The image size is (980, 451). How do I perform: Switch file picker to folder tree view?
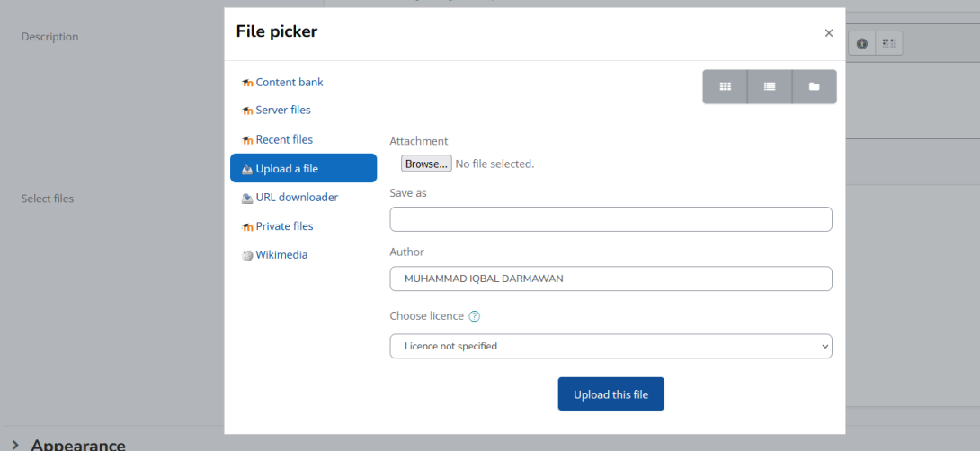tap(814, 87)
